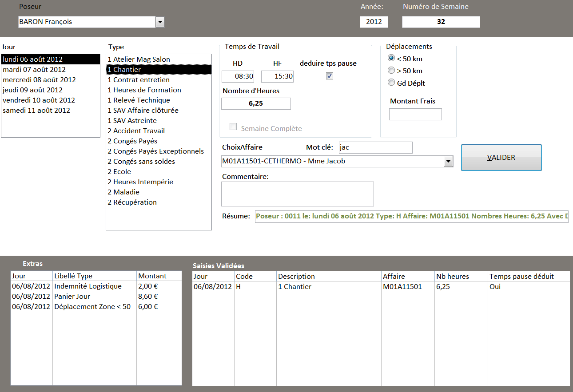Select the > 50 km radio button

tap(391, 70)
